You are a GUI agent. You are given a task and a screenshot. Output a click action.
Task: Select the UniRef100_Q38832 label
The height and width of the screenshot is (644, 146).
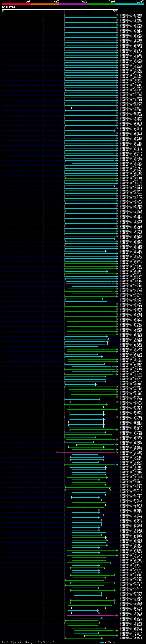coord(131,259)
